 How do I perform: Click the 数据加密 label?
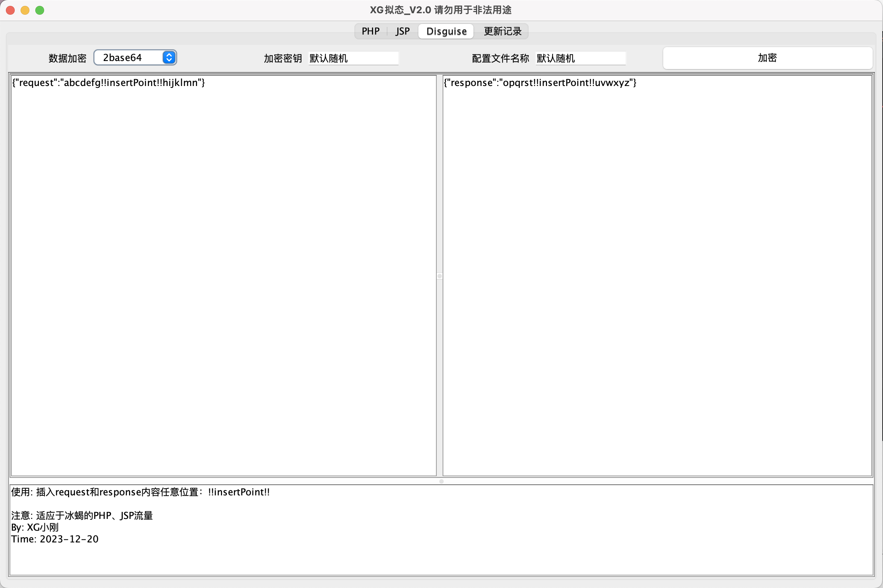click(68, 58)
